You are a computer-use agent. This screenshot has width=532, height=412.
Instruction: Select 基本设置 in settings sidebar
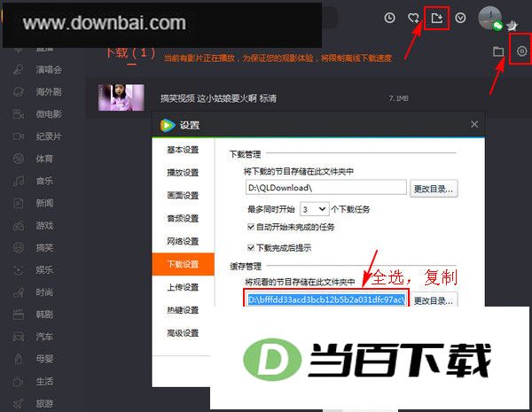point(183,150)
